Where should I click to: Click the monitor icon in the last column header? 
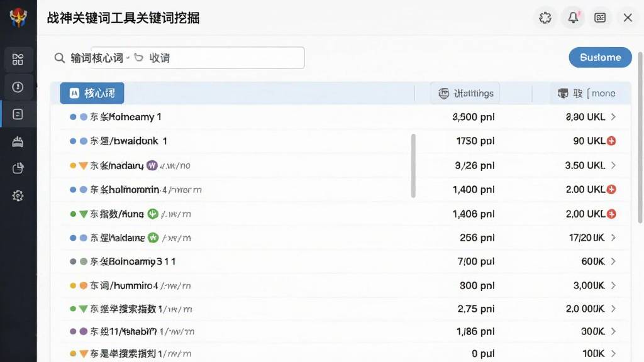click(x=563, y=93)
